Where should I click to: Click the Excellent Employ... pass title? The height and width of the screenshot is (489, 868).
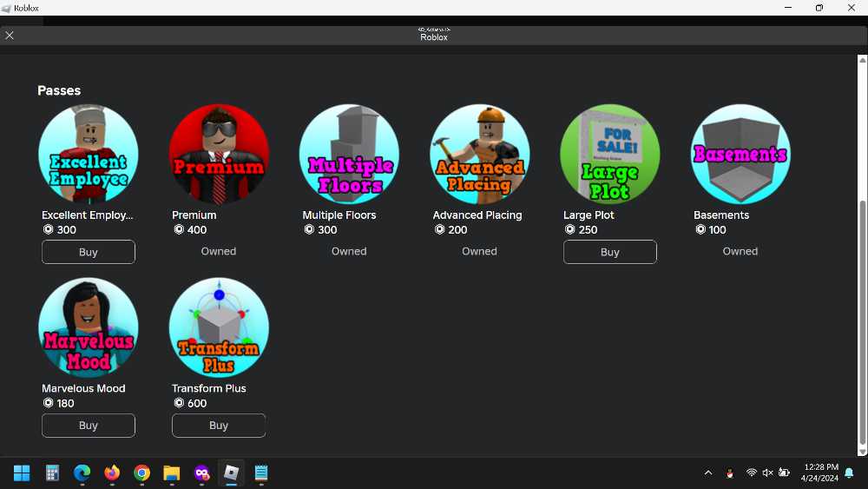coord(88,215)
